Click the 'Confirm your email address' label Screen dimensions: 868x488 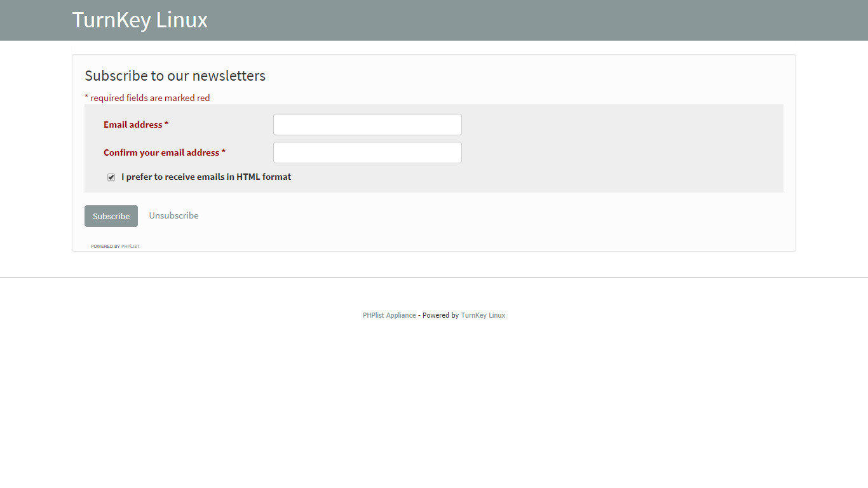pos(161,152)
